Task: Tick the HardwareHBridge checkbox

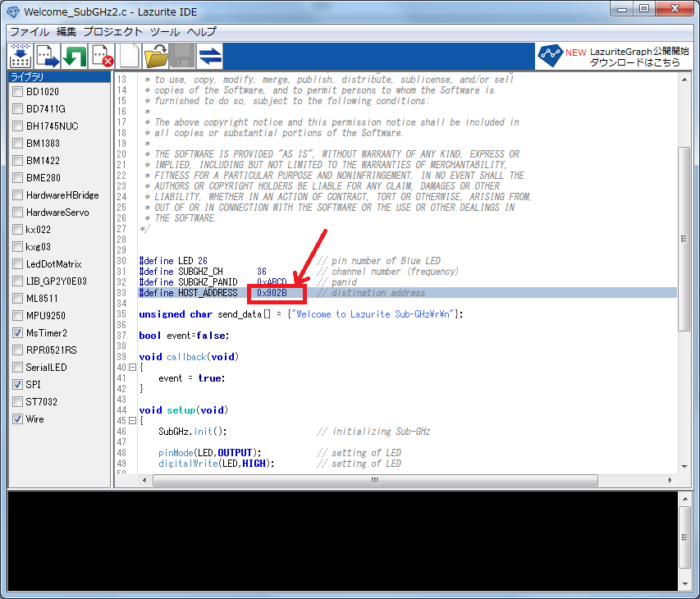Action: click(x=17, y=195)
